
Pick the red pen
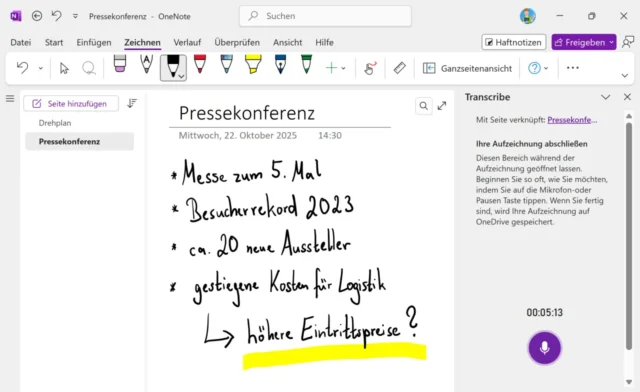[x=199, y=64]
